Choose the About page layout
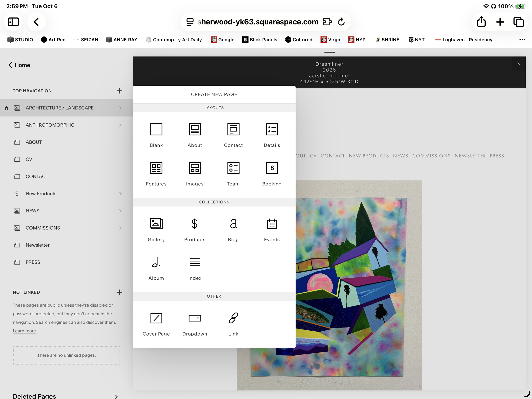This screenshot has height=399, width=532. (194, 135)
